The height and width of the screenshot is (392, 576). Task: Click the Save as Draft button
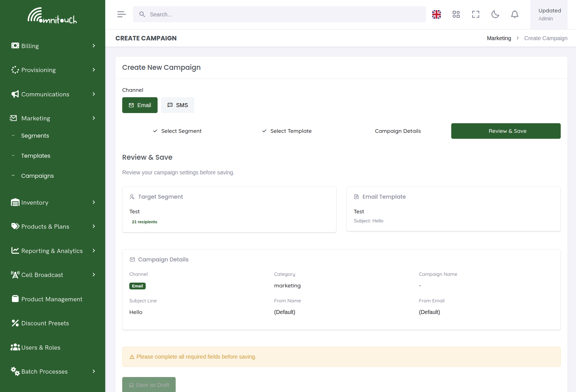pyautogui.click(x=149, y=385)
